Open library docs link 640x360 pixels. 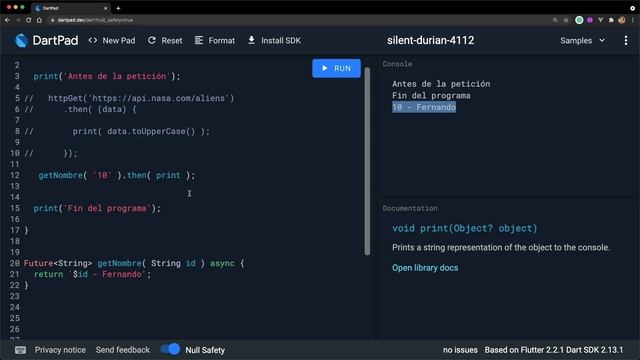tap(425, 268)
